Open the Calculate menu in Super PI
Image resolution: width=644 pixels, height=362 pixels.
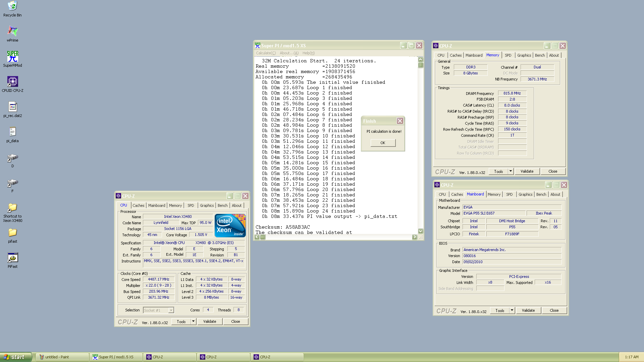(x=266, y=53)
